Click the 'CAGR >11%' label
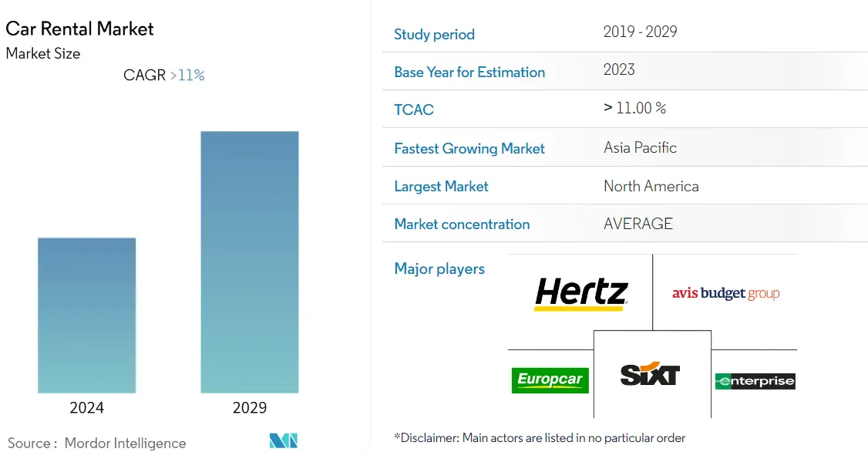 pos(164,76)
